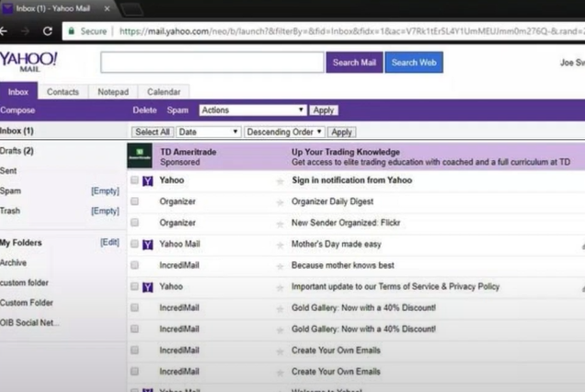
Task: Click the Yahoo Mail logo
Action: pyautogui.click(x=29, y=62)
